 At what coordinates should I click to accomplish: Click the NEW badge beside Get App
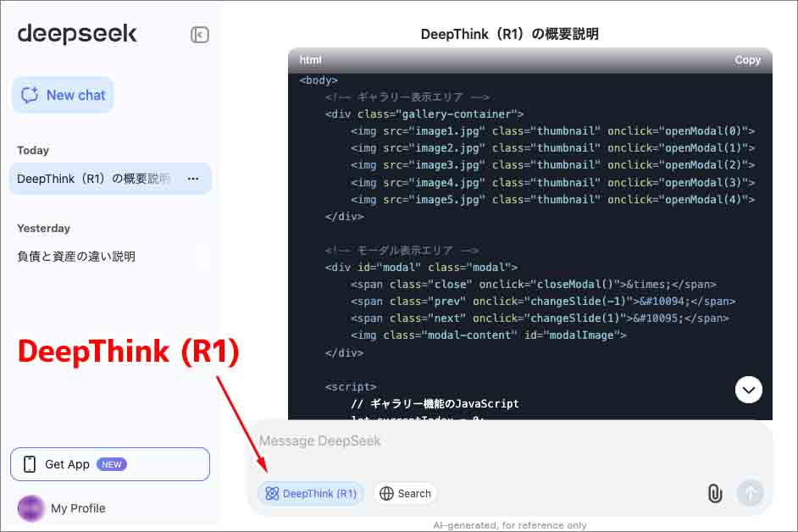(x=112, y=464)
